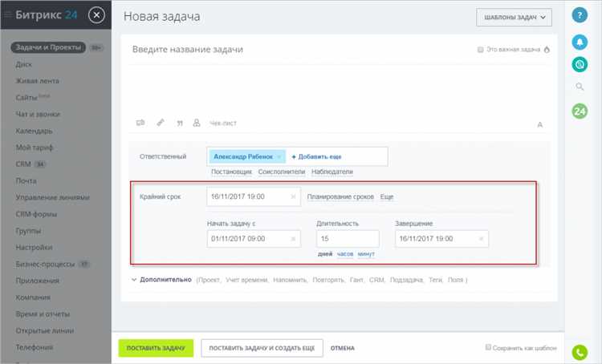Image resolution: width=602 pixels, height=364 pixels.
Task: Click the search magnifier icon
Action: (580, 87)
